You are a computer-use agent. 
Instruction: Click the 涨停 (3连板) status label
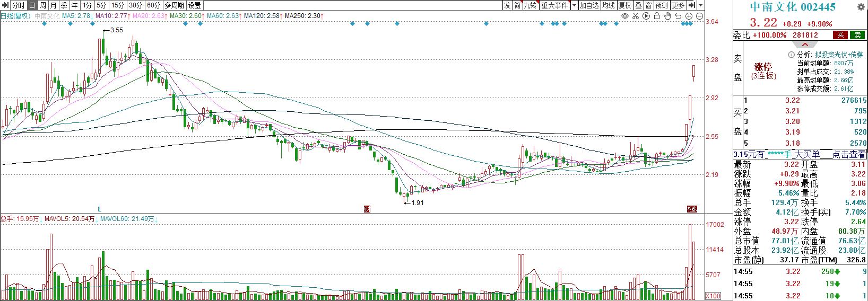tap(763, 72)
